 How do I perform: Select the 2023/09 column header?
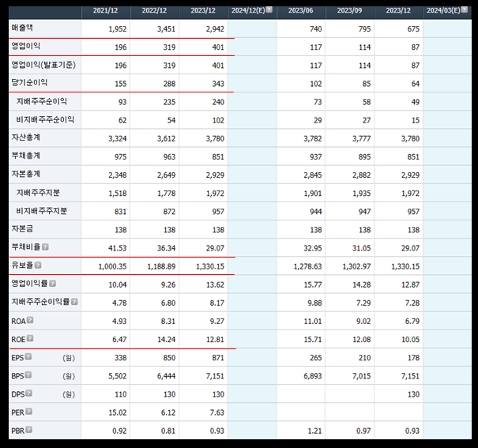click(x=349, y=11)
